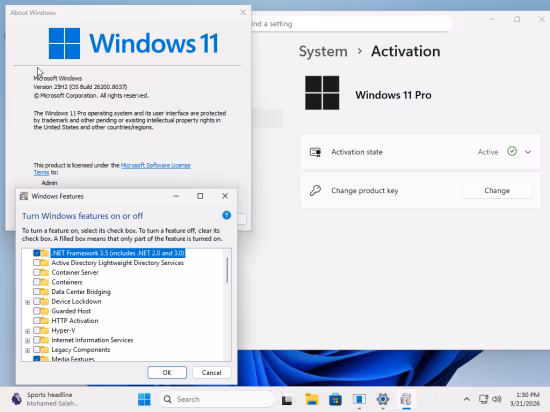
Task: Expand Internet Information Services node
Action: click(x=27, y=340)
